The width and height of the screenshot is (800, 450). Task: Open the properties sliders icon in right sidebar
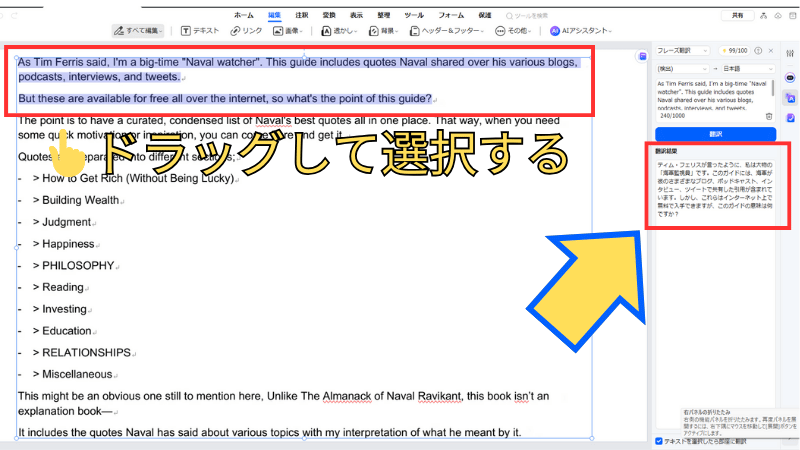tap(790, 53)
